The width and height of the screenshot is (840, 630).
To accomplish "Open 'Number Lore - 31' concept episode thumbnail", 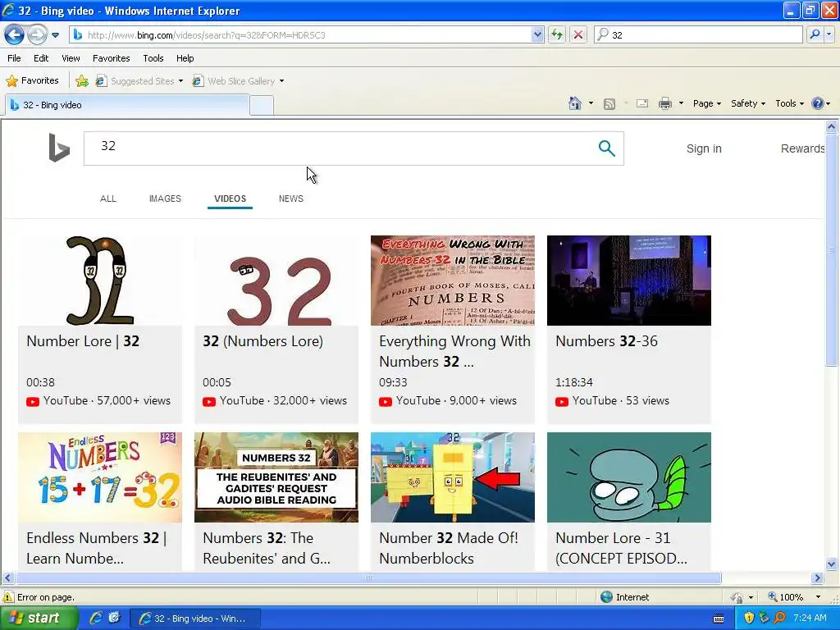I will click(x=629, y=477).
